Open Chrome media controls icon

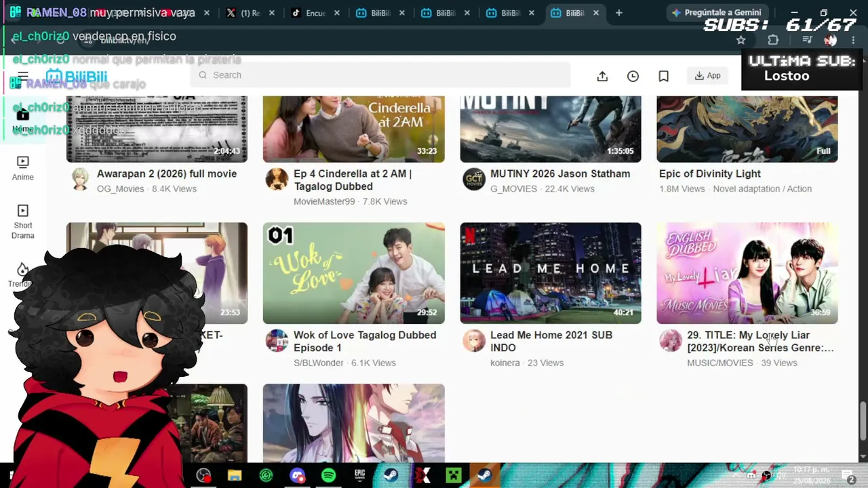(807, 41)
